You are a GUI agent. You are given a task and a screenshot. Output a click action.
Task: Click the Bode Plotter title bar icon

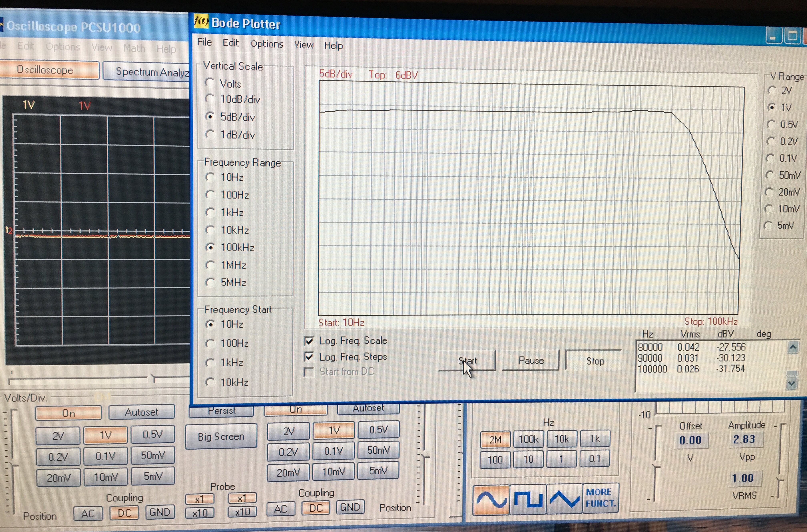coord(201,22)
